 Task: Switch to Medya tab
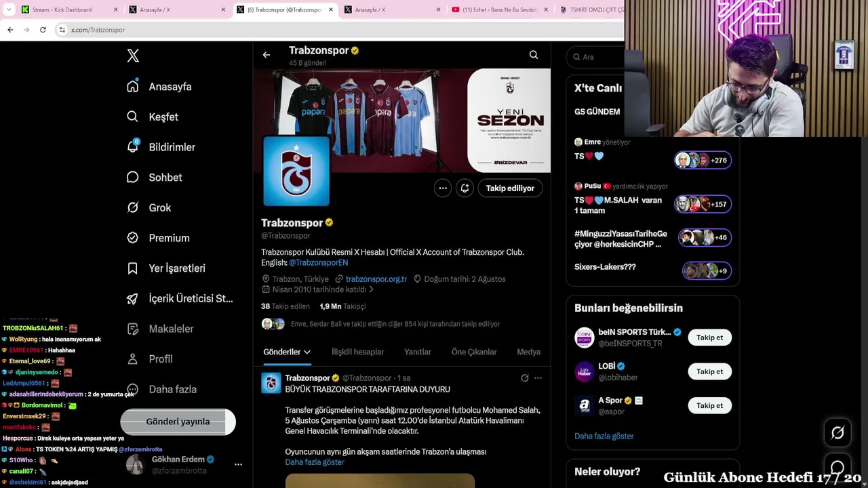pyautogui.click(x=529, y=352)
